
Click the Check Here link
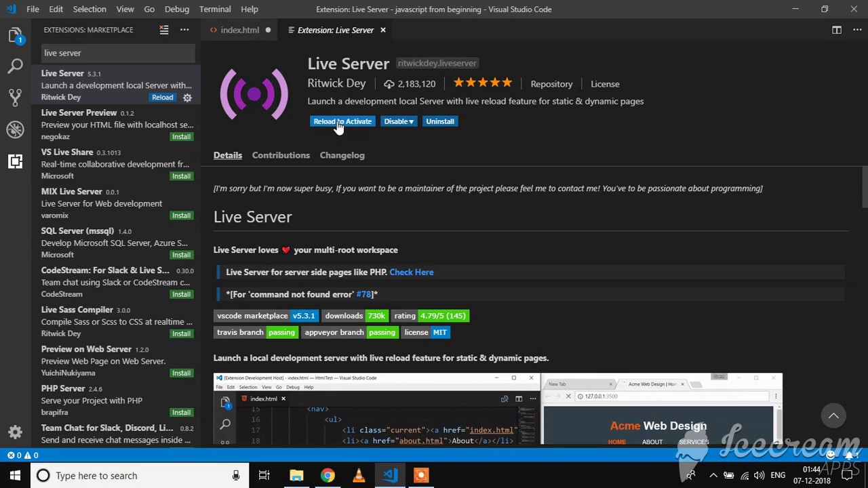pos(412,272)
